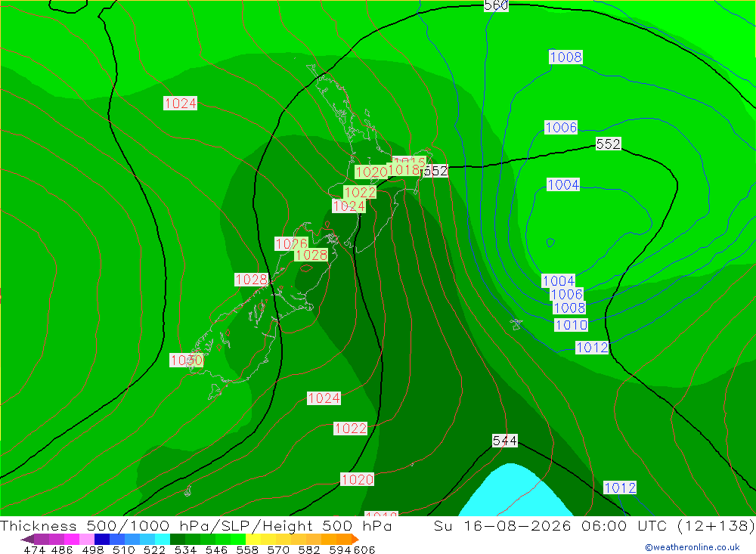Click the 534 legend value
Viewport: 756px width, 554px height.
(x=185, y=550)
